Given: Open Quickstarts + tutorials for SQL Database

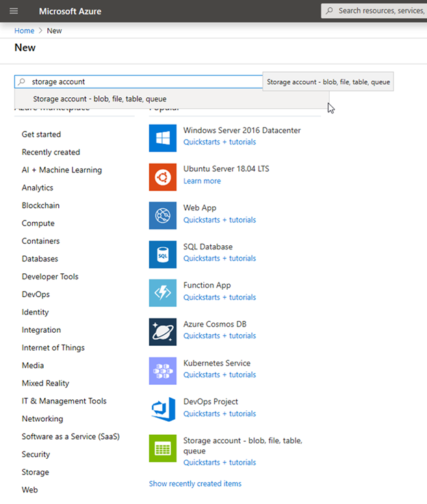Looking at the screenshot, I should (220, 258).
